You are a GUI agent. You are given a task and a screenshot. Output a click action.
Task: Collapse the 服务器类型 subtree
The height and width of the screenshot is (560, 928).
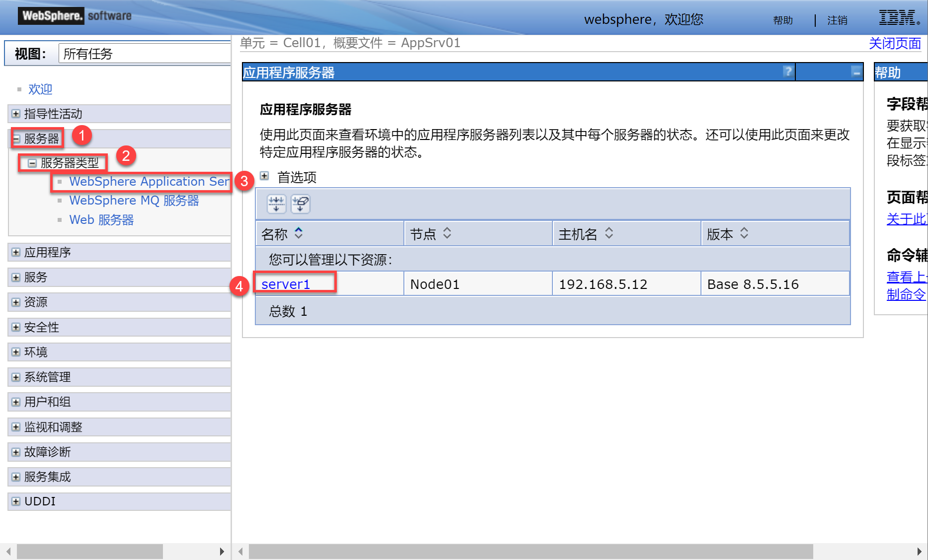(x=32, y=163)
